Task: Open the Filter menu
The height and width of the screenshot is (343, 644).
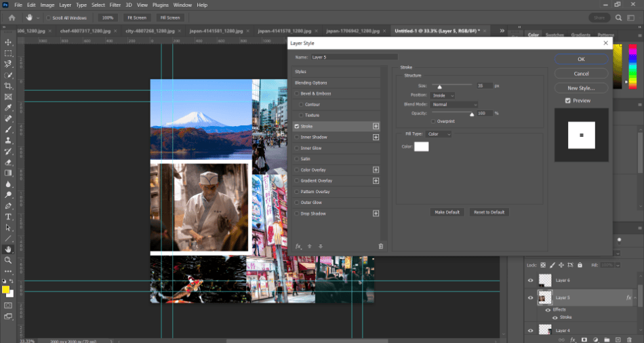Action: [x=115, y=5]
